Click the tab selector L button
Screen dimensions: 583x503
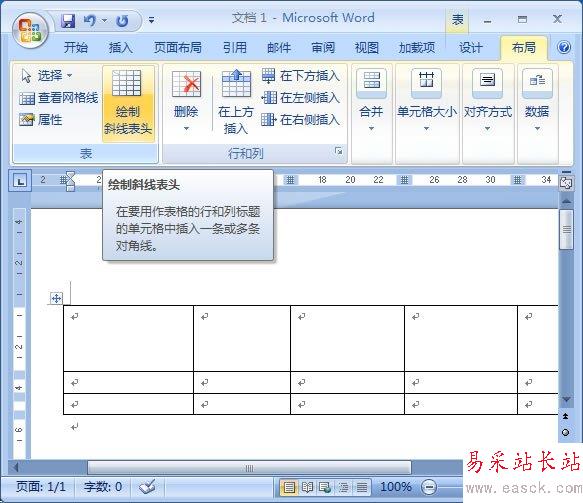click(x=20, y=181)
